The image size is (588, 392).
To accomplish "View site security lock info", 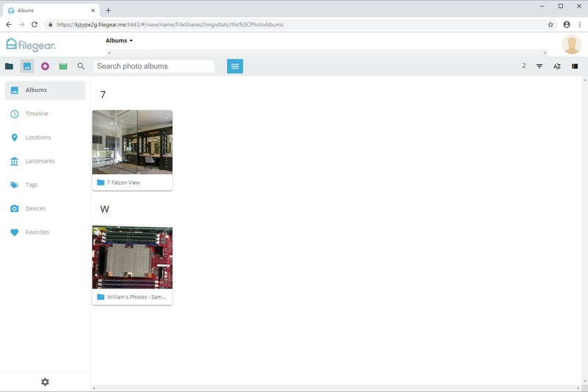I will [50, 24].
